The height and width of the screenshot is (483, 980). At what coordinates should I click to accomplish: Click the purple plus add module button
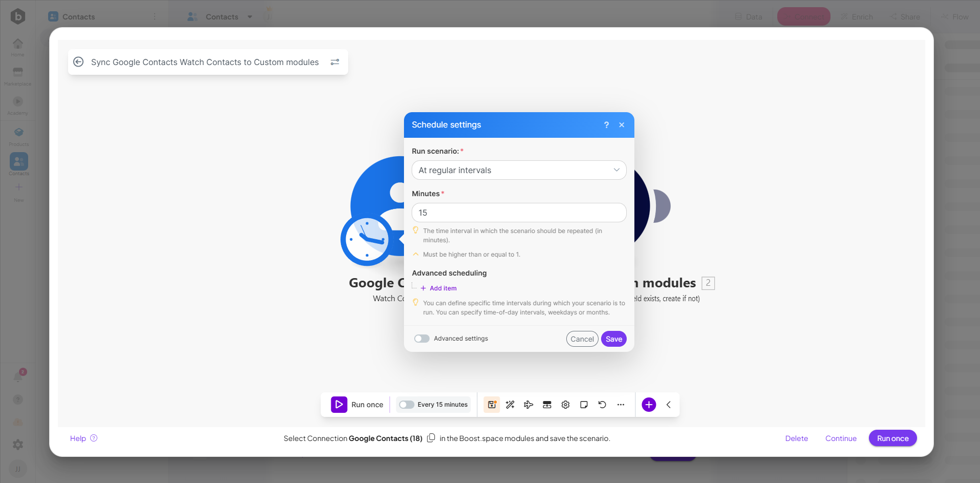pyautogui.click(x=649, y=405)
